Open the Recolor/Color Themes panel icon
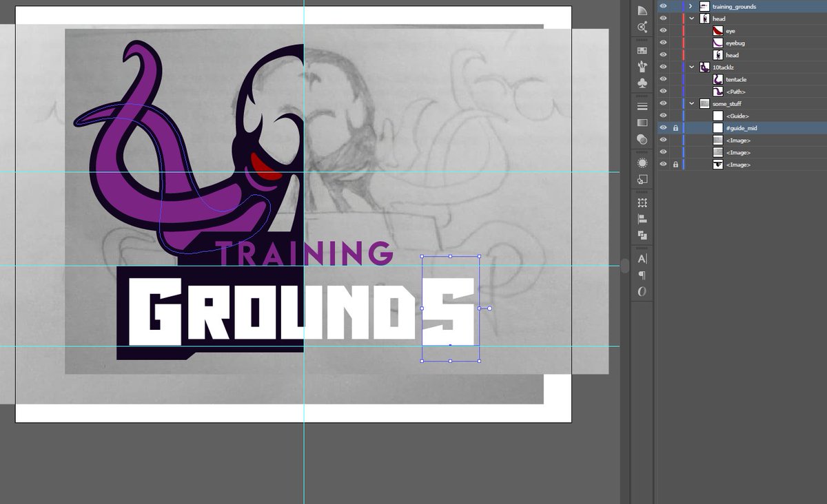827x504 pixels. point(642,28)
